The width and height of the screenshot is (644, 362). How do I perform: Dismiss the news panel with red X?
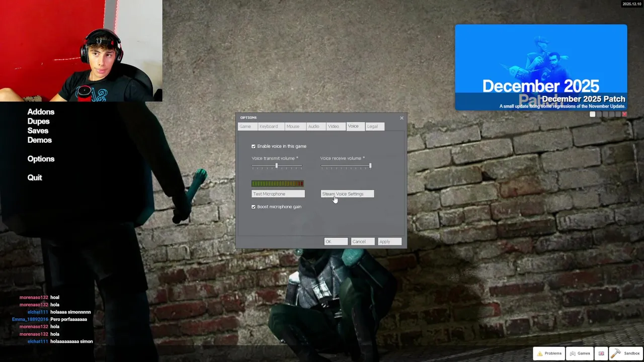click(624, 114)
